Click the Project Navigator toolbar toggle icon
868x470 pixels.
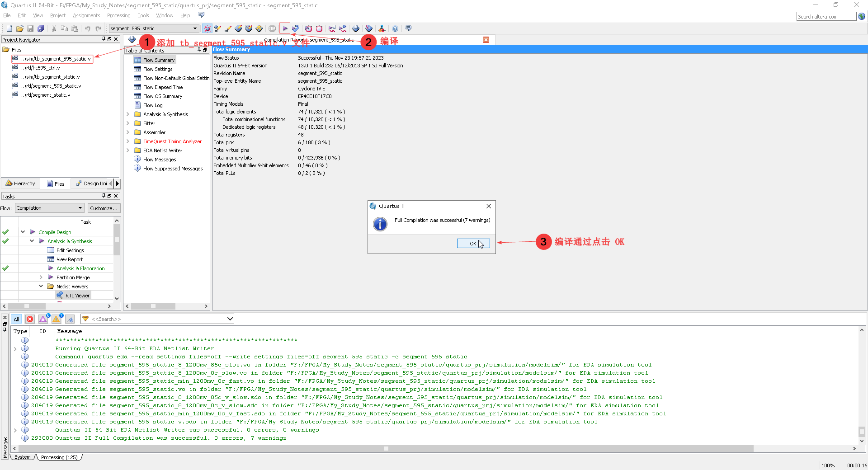pos(208,28)
